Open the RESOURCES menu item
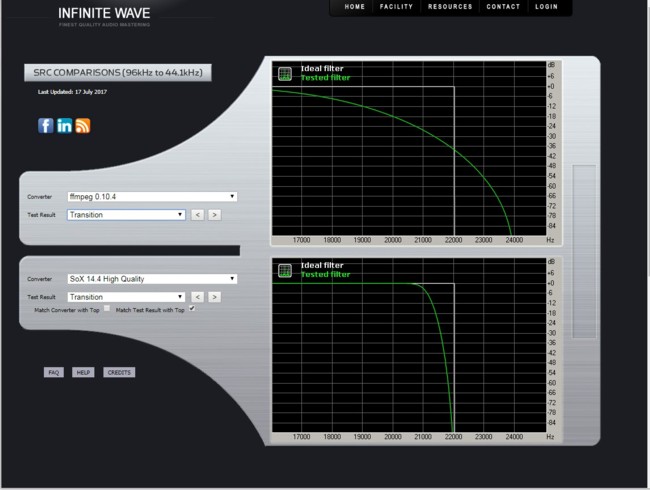This screenshot has width=650, height=490. 450,7
